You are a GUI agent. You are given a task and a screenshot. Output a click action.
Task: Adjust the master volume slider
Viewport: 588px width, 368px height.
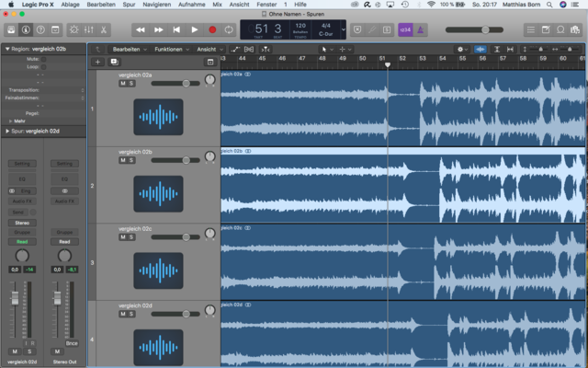(x=474, y=30)
